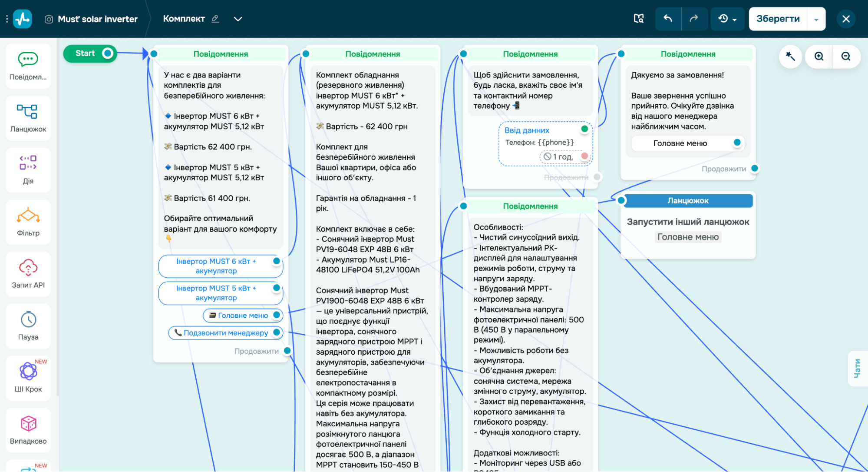Click the Телефон: {{phone}} variable text
Image resolution: width=868 pixels, height=472 pixels.
pyautogui.click(x=539, y=143)
